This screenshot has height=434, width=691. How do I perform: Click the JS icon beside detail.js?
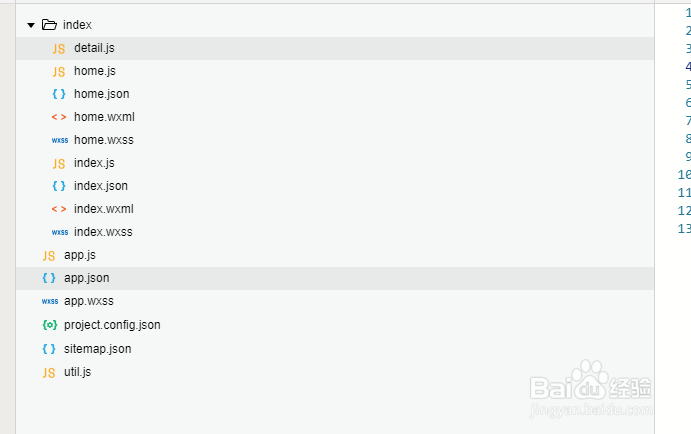[59, 48]
